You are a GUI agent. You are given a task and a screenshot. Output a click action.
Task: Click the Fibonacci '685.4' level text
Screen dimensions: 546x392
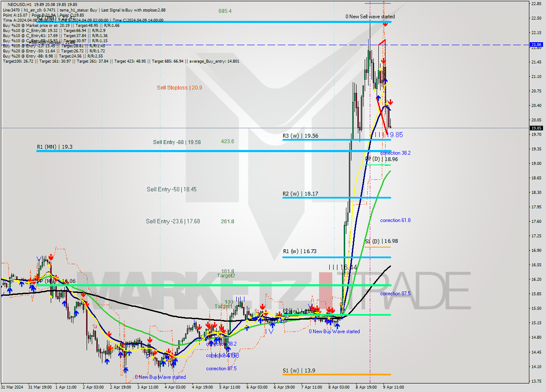click(225, 11)
